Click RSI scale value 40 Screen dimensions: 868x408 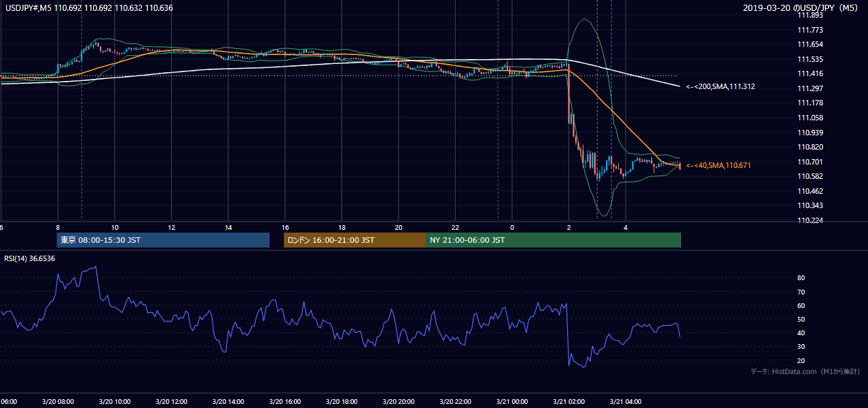[801, 333]
